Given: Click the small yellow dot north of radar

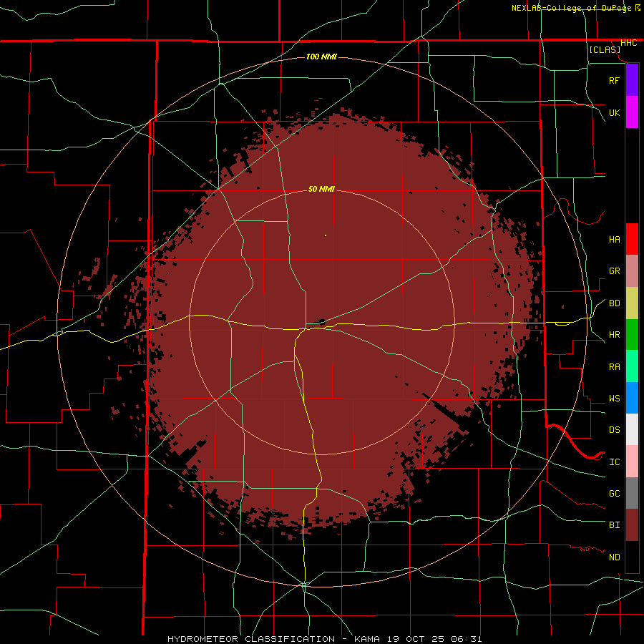Looking at the screenshot, I should (326, 235).
